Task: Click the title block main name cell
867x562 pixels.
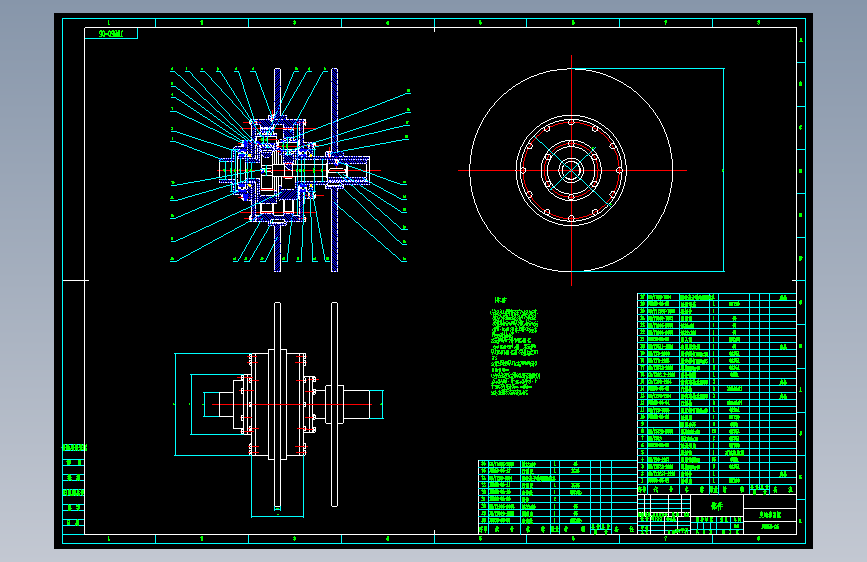Action: [x=717, y=505]
